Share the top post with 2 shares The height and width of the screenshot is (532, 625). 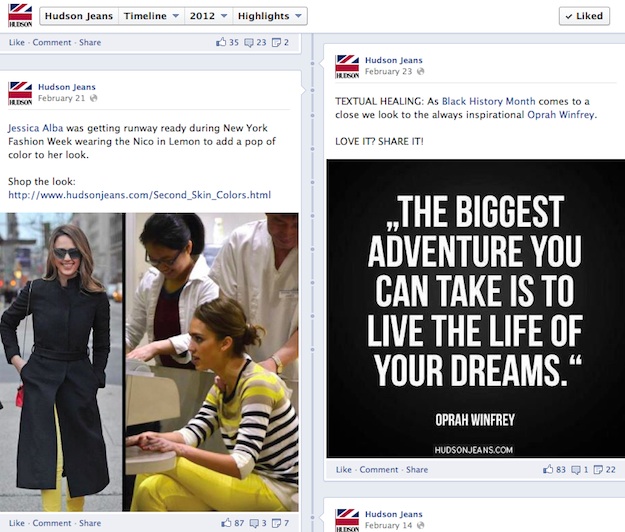pyautogui.click(x=90, y=42)
